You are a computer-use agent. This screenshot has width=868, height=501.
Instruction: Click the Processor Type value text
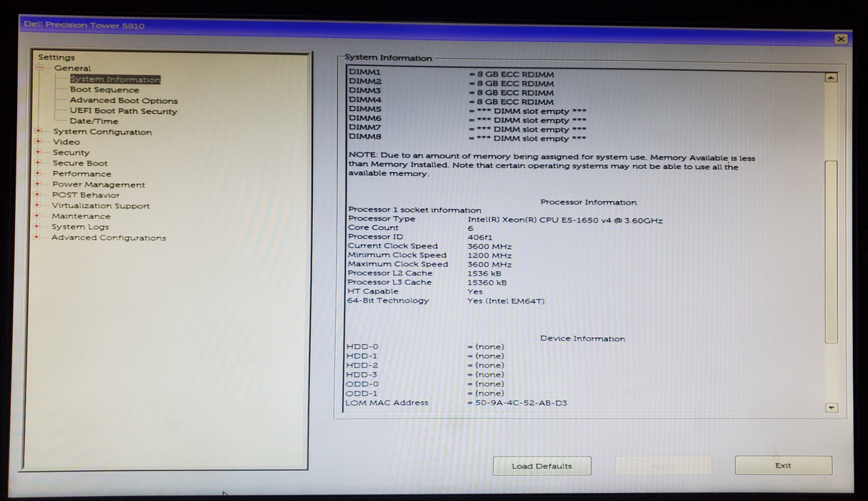tap(565, 220)
